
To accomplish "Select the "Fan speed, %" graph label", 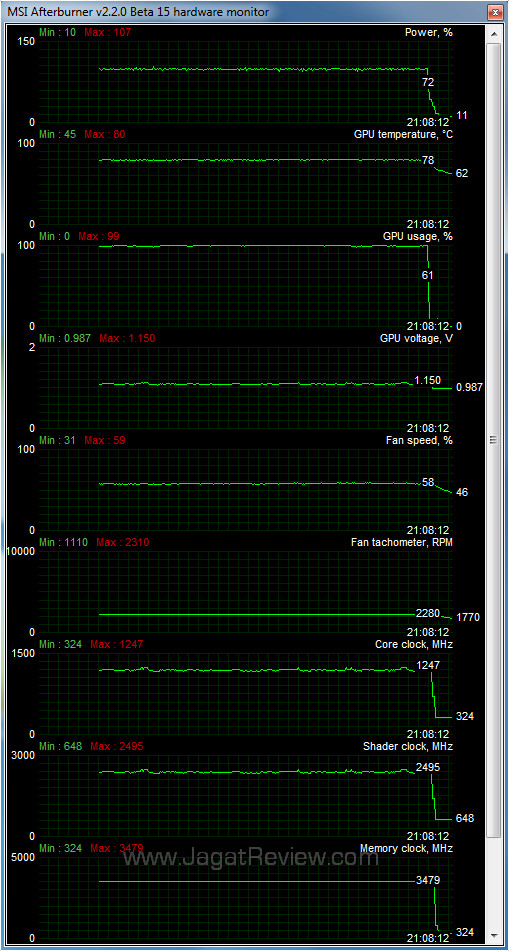I will [x=419, y=440].
